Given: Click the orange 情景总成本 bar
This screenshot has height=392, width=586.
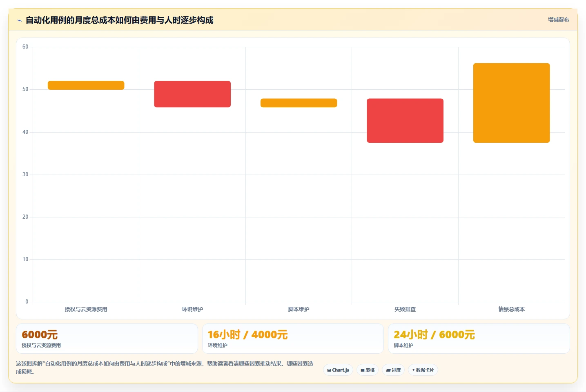Looking at the screenshot, I should (512, 103).
